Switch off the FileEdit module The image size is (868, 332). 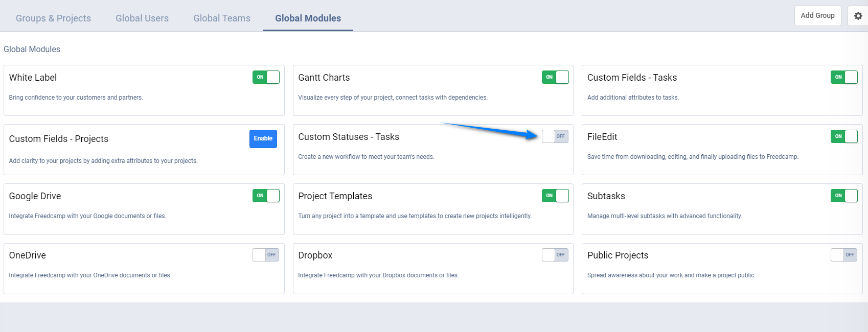pos(844,136)
